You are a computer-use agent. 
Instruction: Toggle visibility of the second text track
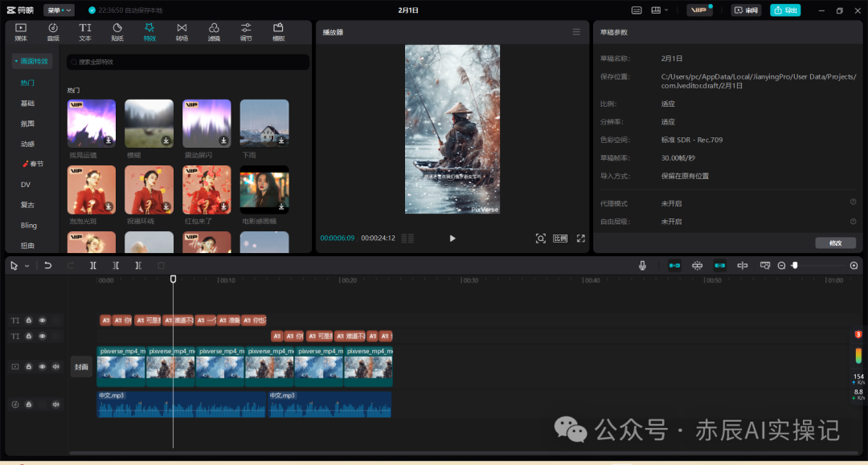click(x=42, y=337)
